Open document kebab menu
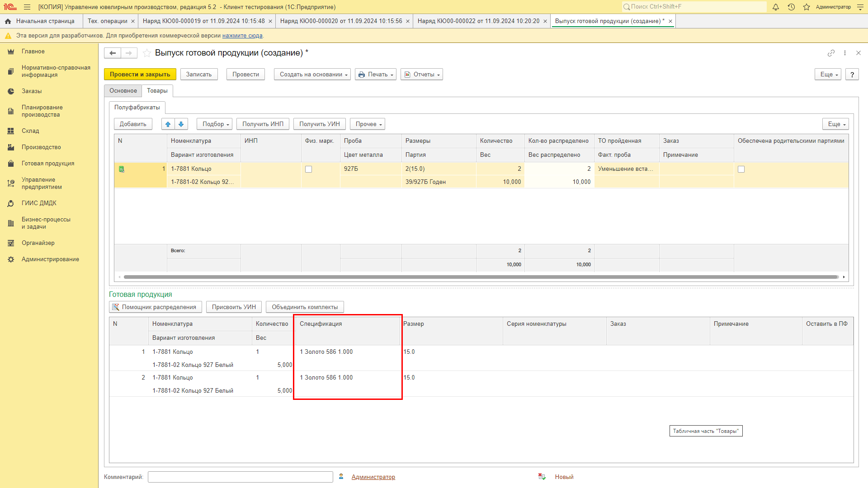868x488 pixels. [x=844, y=53]
